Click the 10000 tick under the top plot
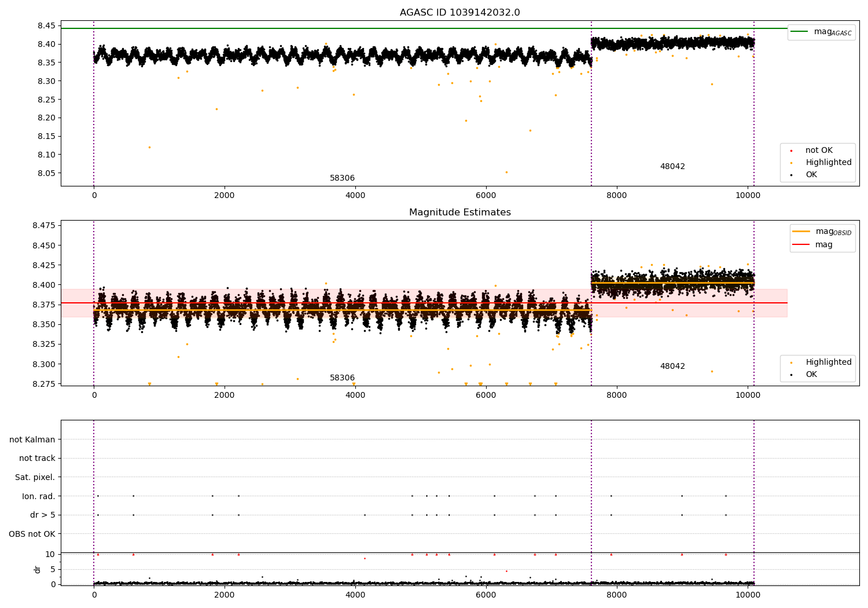The width and height of the screenshot is (868, 608). tap(748, 196)
